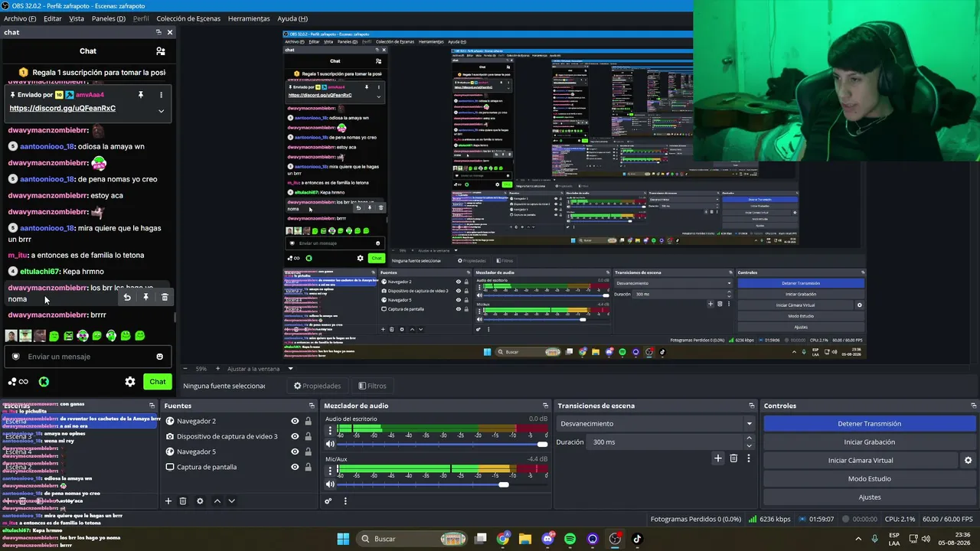The width and height of the screenshot is (980, 551).
Task: Add a new source with plus icon
Action: pos(168,501)
